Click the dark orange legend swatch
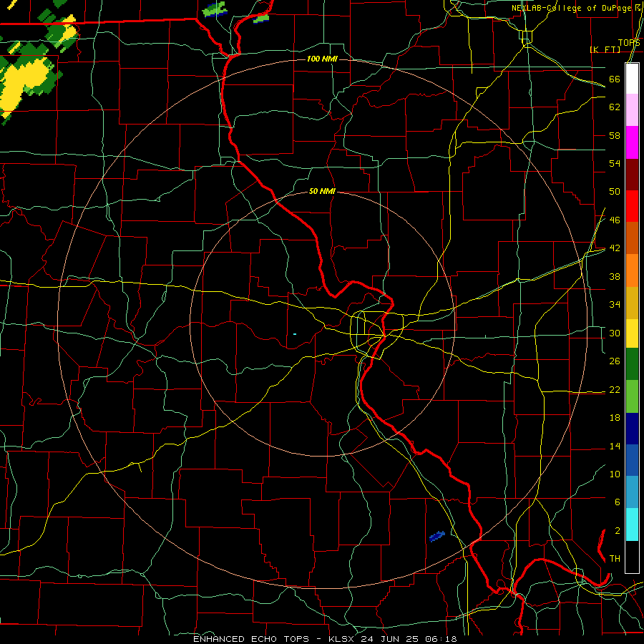The height and width of the screenshot is (644, 644). [x=632, y=238]
